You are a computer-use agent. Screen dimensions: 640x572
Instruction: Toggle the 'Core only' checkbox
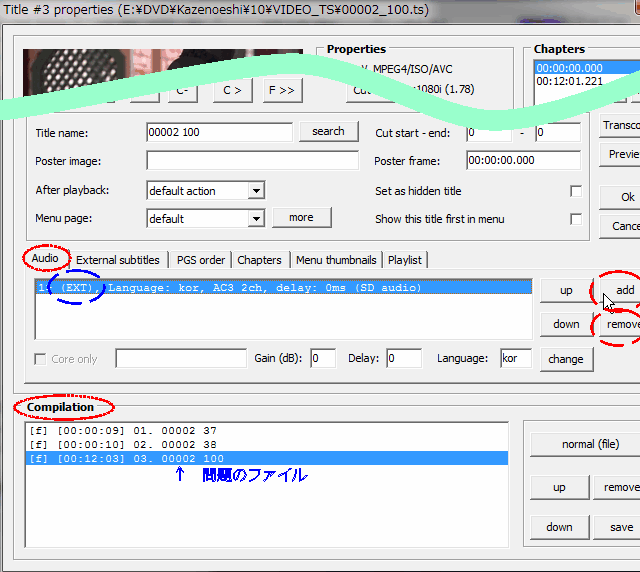41,359
